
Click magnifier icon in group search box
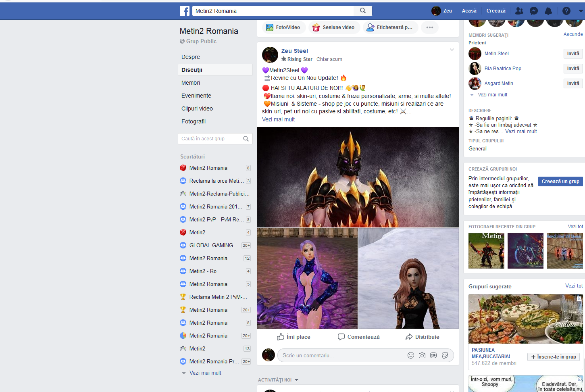click(x=246, y=139)
